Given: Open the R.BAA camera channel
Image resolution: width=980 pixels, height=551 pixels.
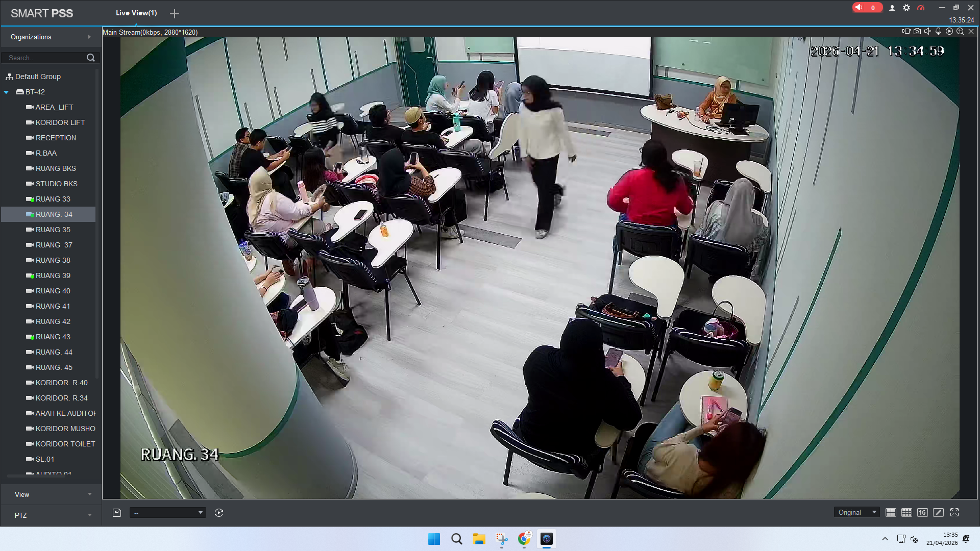Looking at the screenshot, I should 41,153.
